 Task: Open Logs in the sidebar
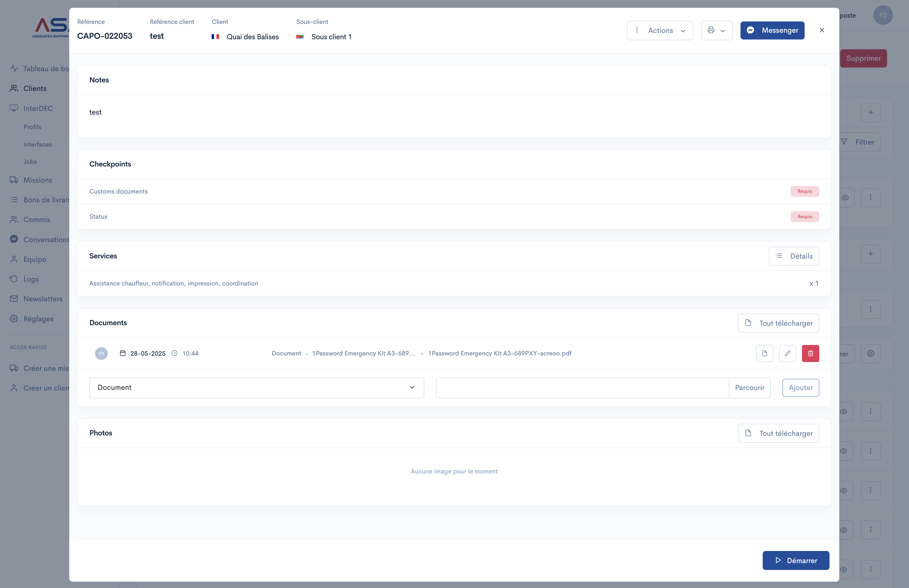[x=24, y=279]
